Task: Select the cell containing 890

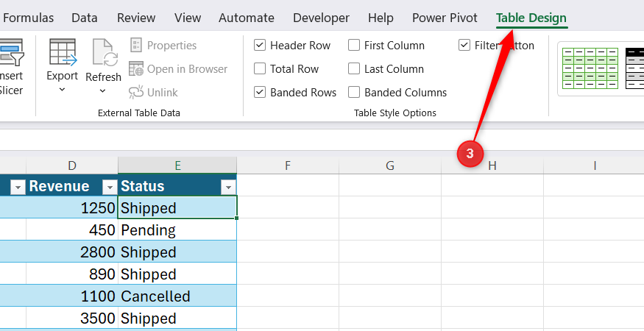Action: (72, 274)
